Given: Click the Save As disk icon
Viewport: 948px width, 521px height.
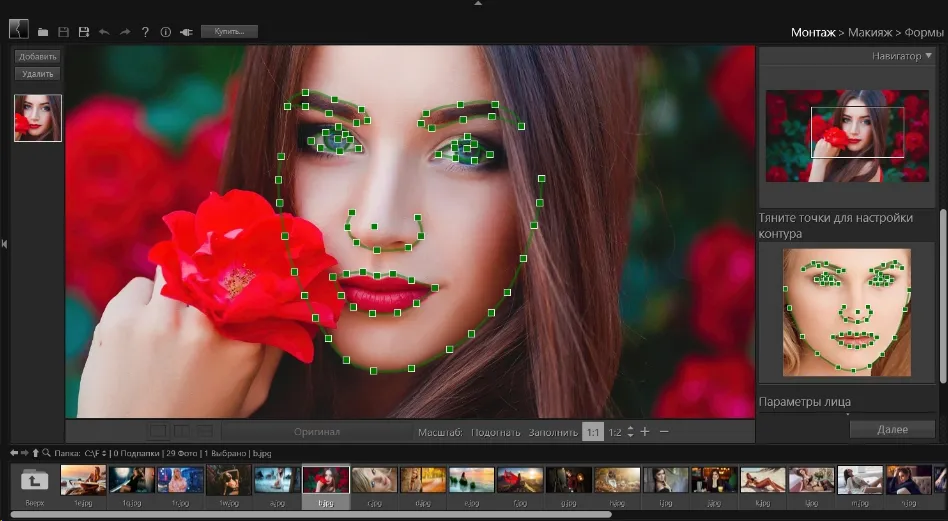Looking at the screenshot, I should (x=83, y=32).
